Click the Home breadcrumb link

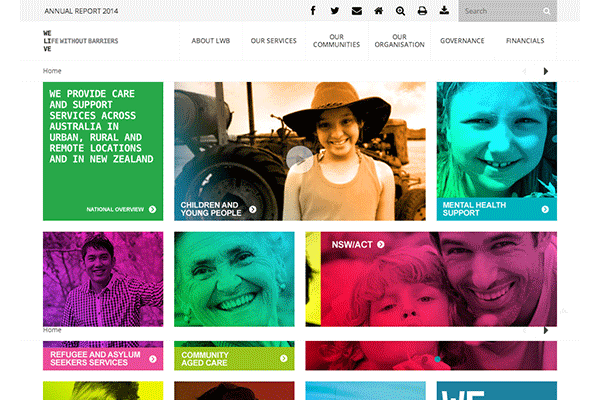click(52, 71)
